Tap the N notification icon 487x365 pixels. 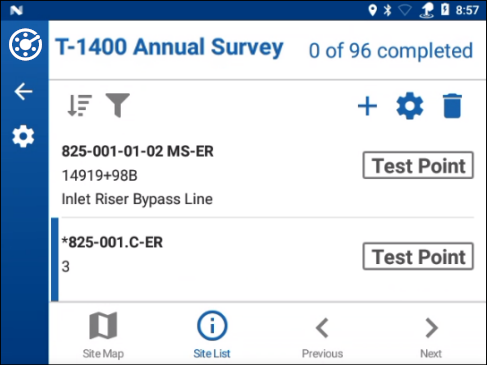tap(16, 11)
